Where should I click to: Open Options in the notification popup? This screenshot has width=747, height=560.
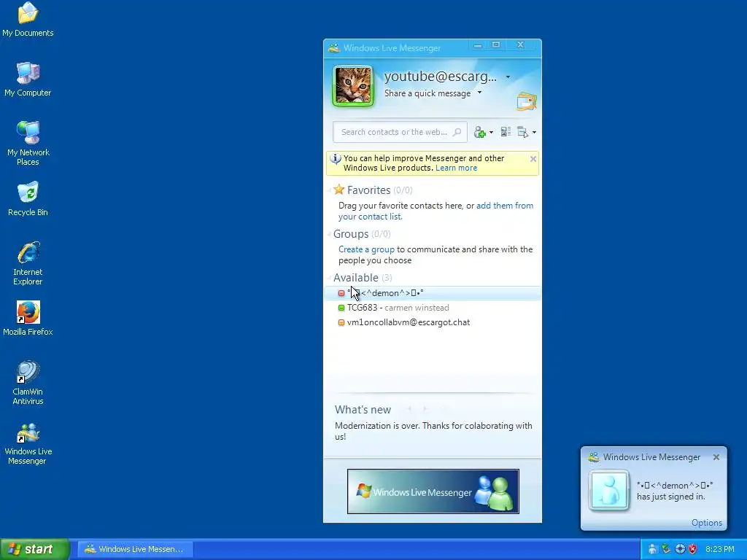(706, 523)
